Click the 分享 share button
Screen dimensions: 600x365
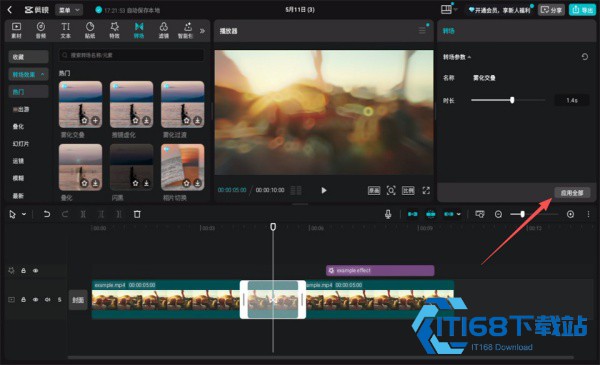point(551,10)
